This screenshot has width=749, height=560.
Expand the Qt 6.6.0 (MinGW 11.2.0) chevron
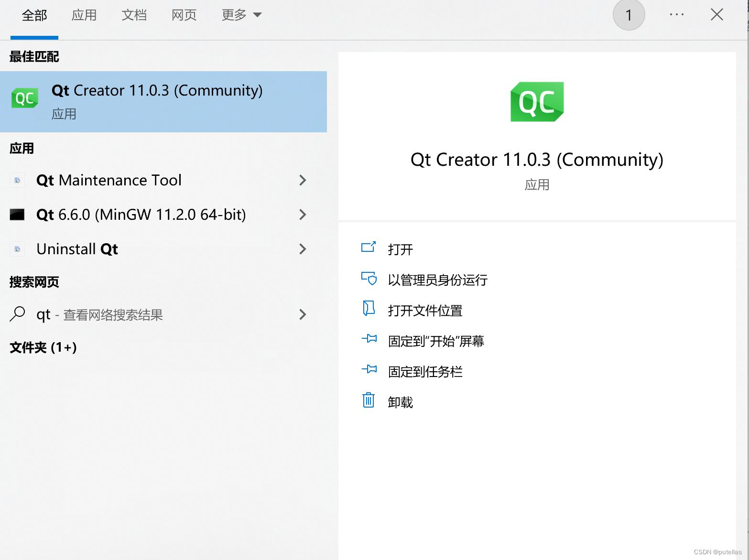tap(303, 215)
